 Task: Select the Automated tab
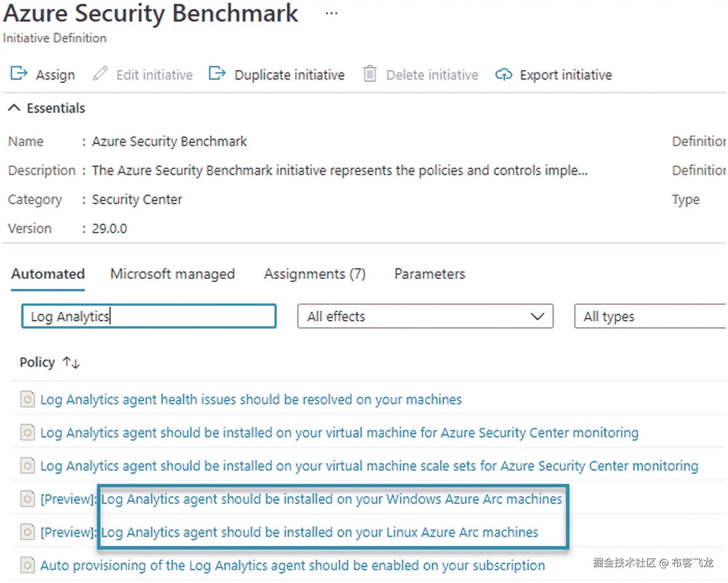(x=48, y=274)
